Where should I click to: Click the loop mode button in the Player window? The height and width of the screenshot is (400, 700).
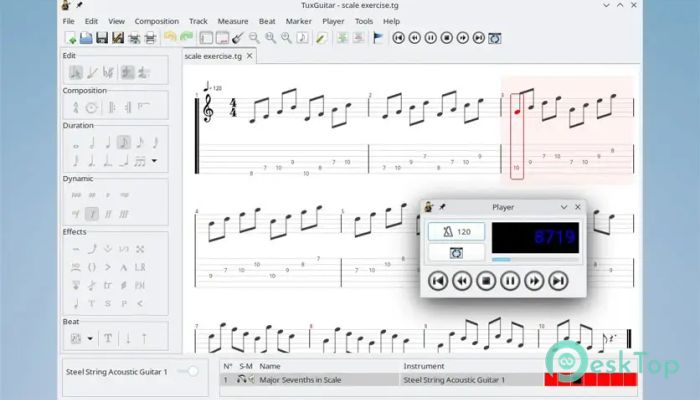(x=456, y=253)
